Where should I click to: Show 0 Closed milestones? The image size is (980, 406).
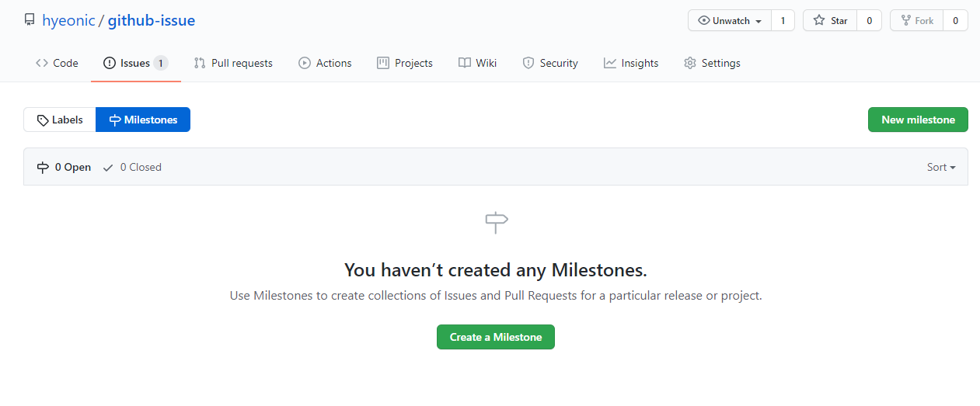[132, 167]
